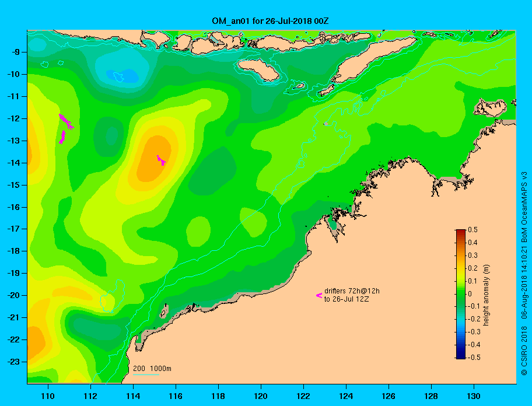Image resolution: width=532 pixels, height=406 pixels.
Task: Click the color bar value "0.3"
Action: [473, 256]
